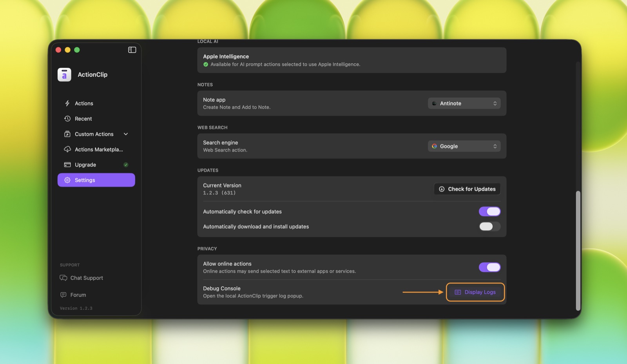Click the Google logo in search dropdown
Image resolution: width=627 pixels, height=364 pixels.
(434, 146)
